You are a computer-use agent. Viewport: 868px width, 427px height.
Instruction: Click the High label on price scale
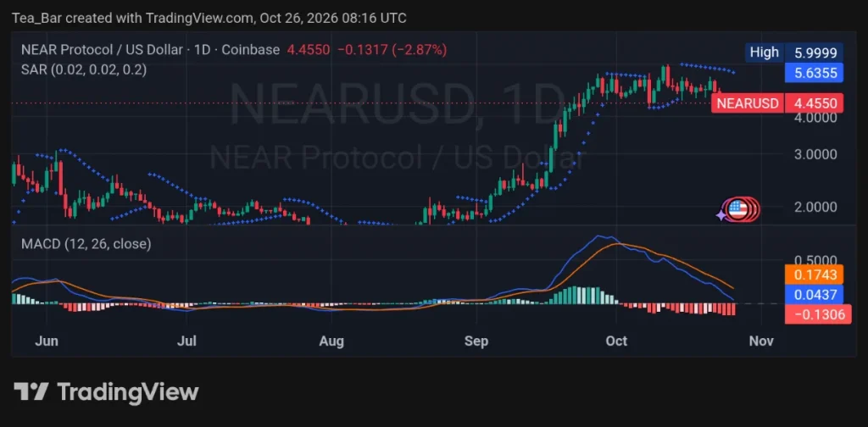click(x=764, y=53)
